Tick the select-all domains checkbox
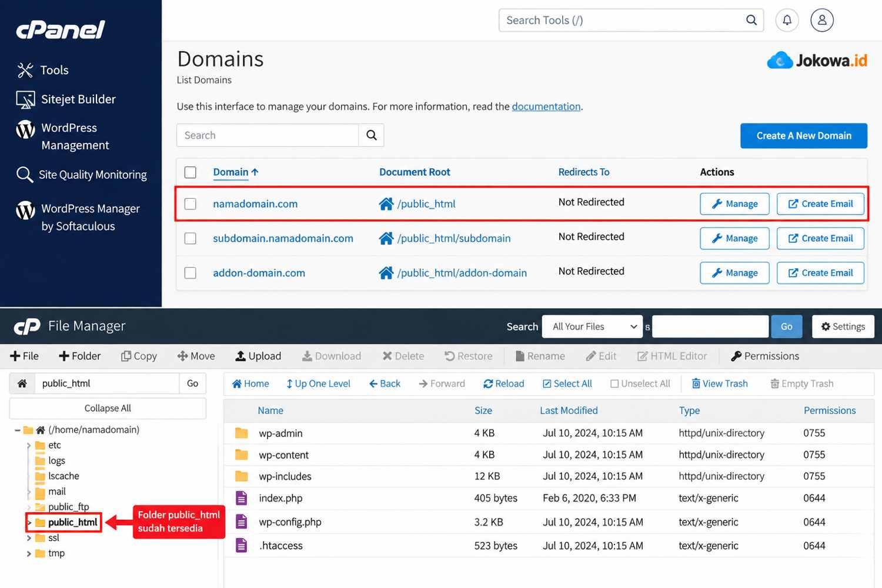This screenshot has height=588, width=882. tap(190, 172)
